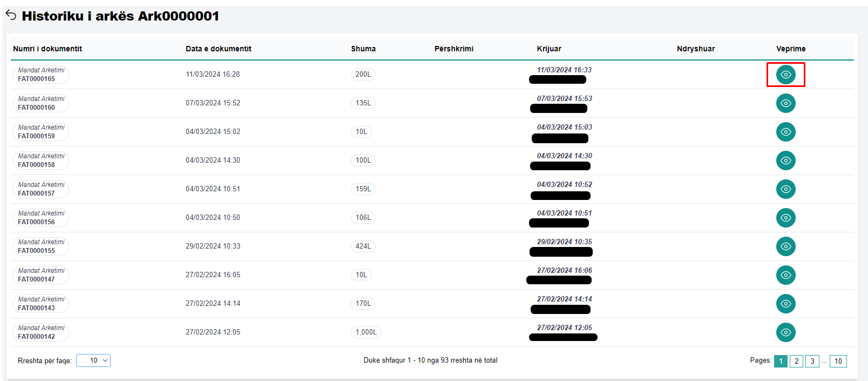This screenshot has height=381, width=868.
Task: Click the Mandat Arketimi FAT0000165 badge
Action: pos(41,75)
